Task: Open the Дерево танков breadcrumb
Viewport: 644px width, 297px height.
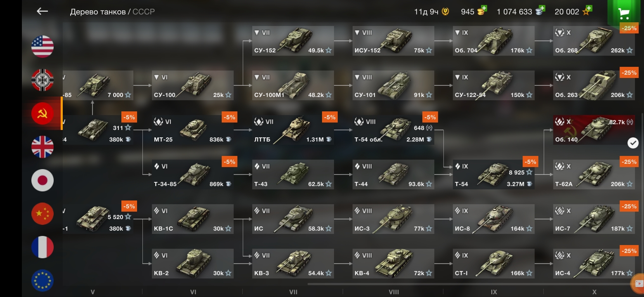Action: point(98,12)
